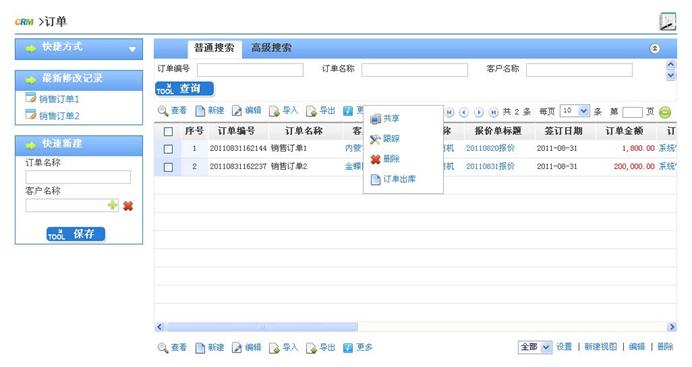Viewport: 692px width, 367px height.
Task: Open the 销售订单2 link in recent records
Action: 59,116
